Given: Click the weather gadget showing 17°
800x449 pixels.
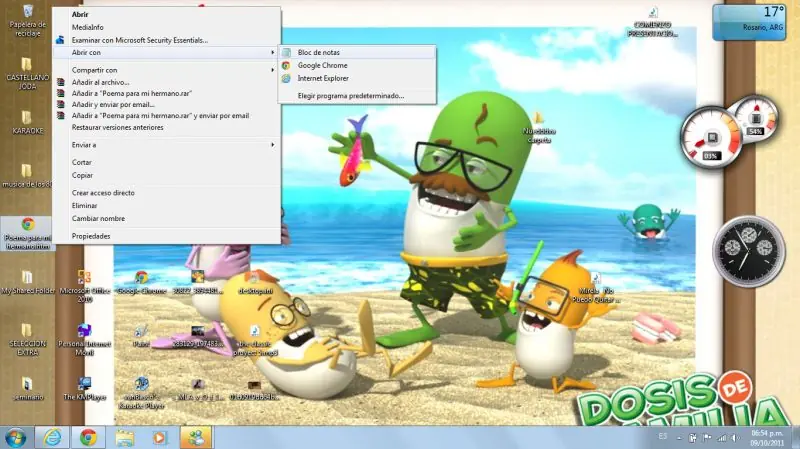Looking at the screenshot, I should [x=748, y=22].
